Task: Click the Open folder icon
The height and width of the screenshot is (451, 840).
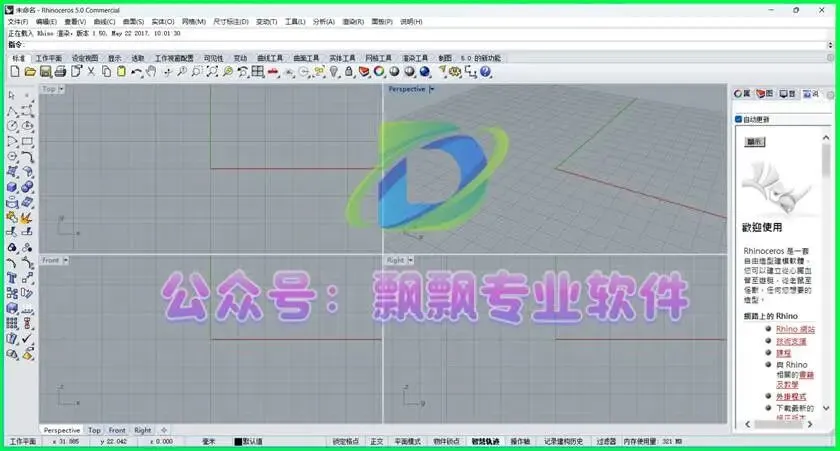Action: pyautogui.click(x=30, y=71)
